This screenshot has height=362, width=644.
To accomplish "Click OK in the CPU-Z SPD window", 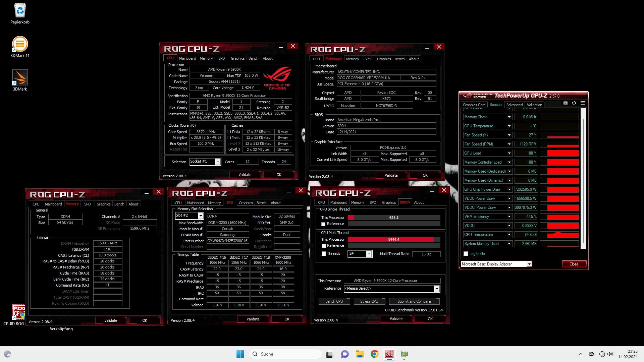I will [287, 319].
